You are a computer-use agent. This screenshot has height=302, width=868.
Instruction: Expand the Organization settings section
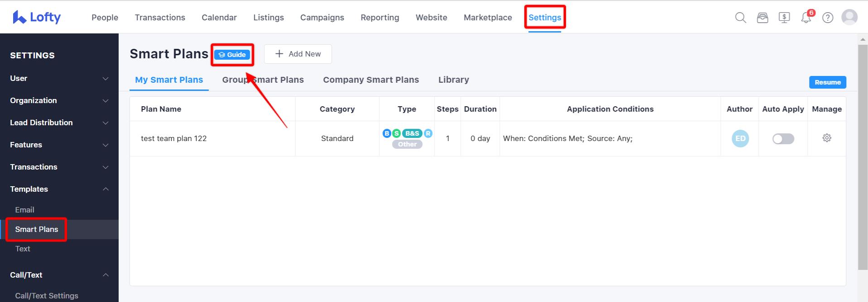pyautogui.click(x=59, y=100)
